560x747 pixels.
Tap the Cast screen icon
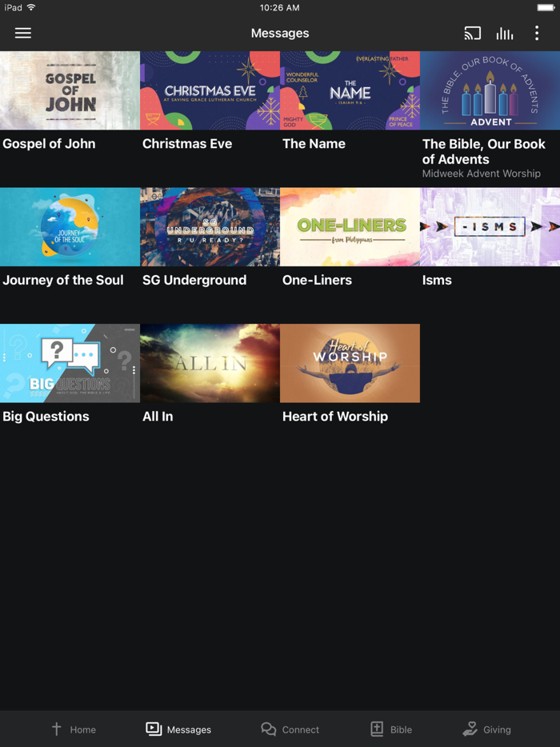(472, 33)
